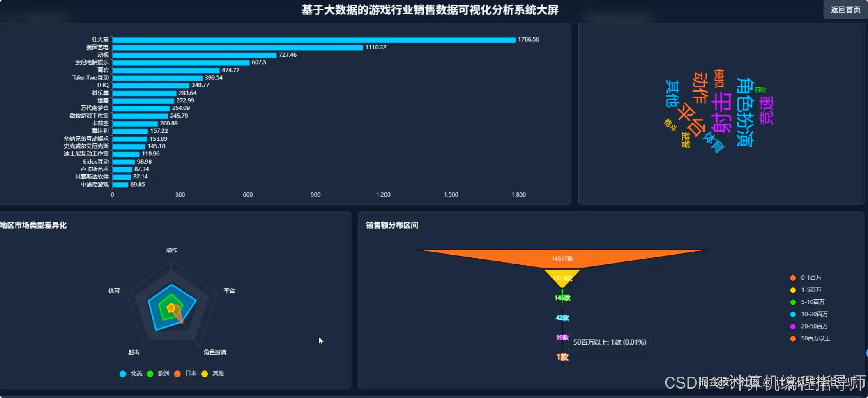Image resolution: width=868 pixels, height=398 pixels.
Task: Click the 任天堂 bar in the chart
Action: coord(314,40)
